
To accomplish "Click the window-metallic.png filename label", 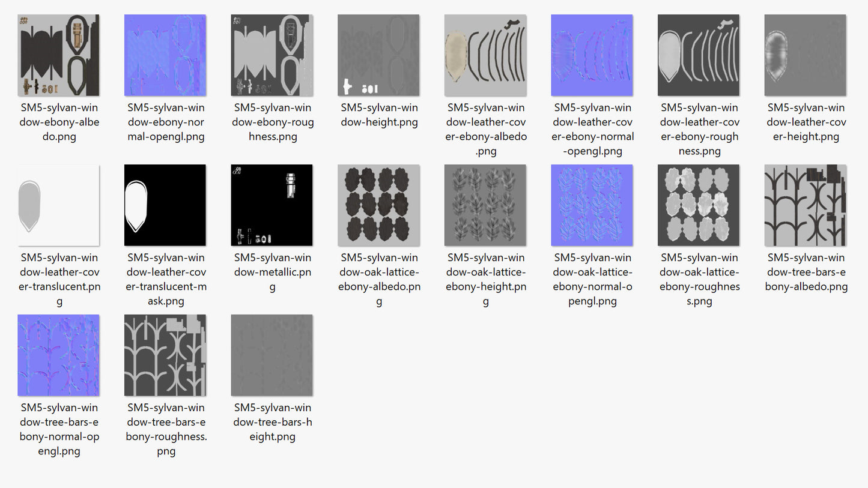I will pos(272,272).
